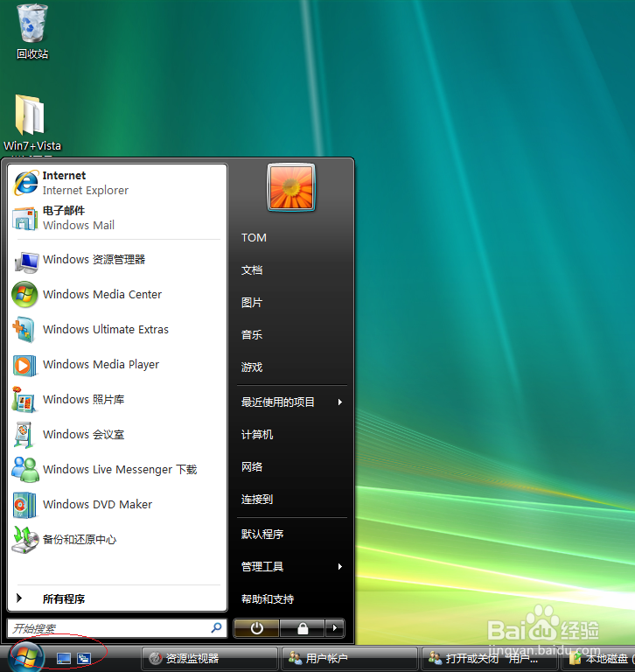Click the search magnifier icon
Screen dimensions: 635x672
coord(216,628)
